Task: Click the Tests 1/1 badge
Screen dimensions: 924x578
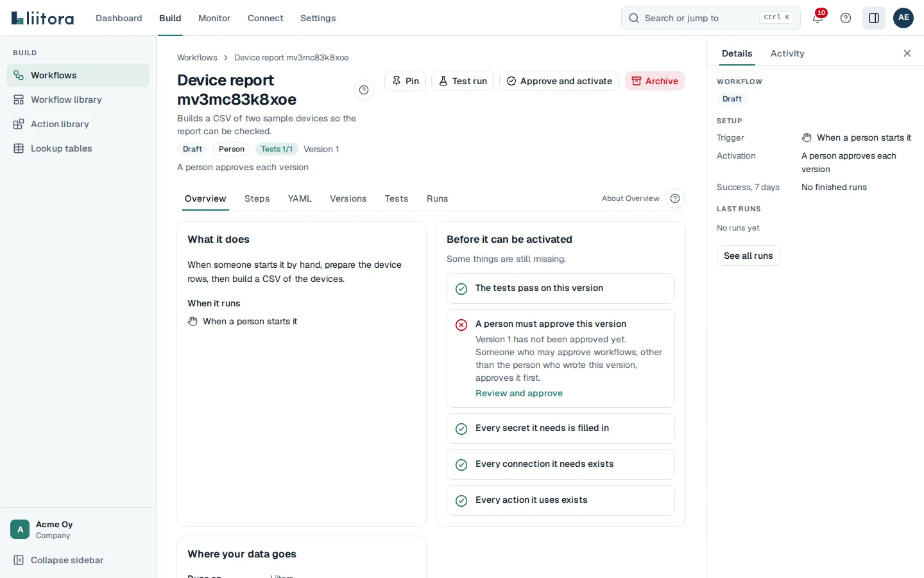Action: [277, 149]
